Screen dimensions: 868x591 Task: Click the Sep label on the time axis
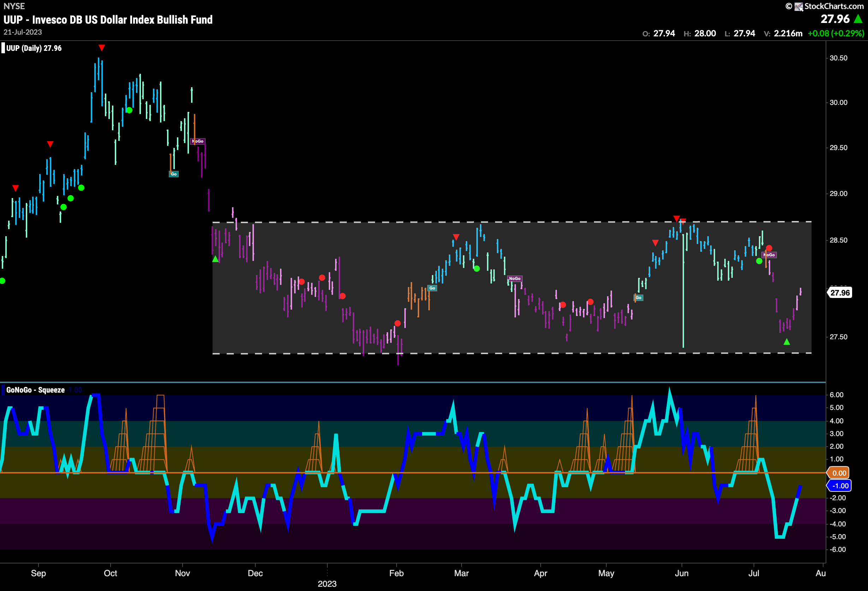point(38,573)
